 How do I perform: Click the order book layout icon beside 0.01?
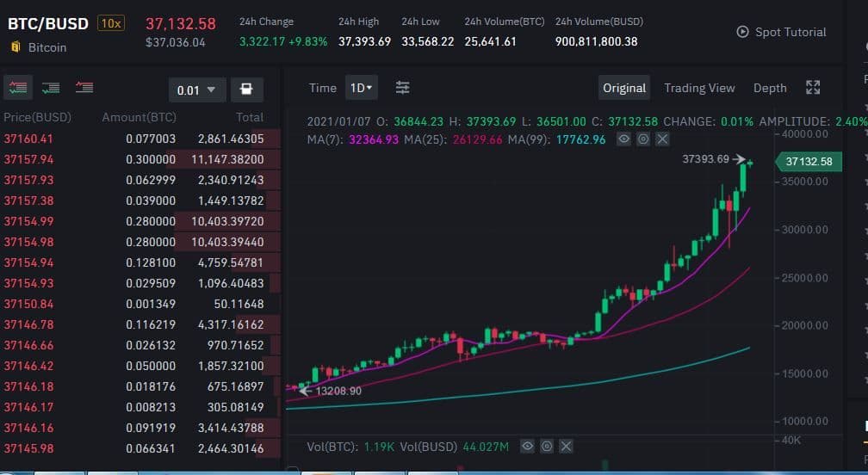(x=247, y=89)
